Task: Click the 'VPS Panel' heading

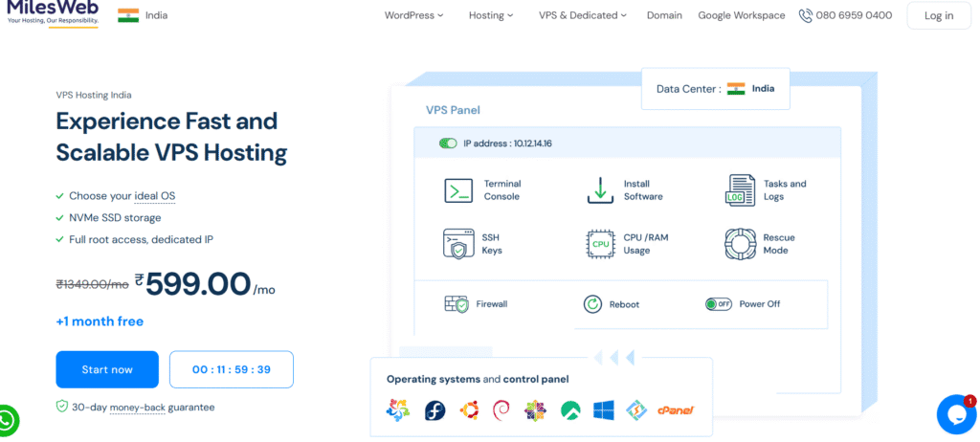Action: coord(453,110)
